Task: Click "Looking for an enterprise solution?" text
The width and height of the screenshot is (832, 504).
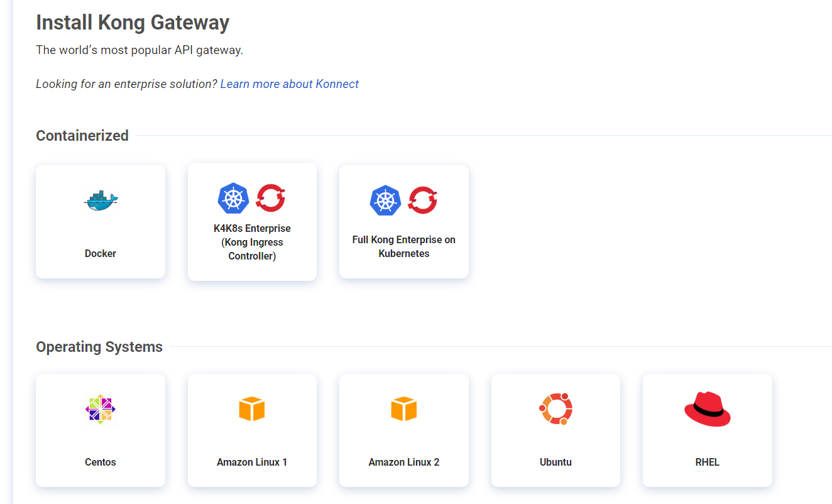Action: (x=126, y=84)
